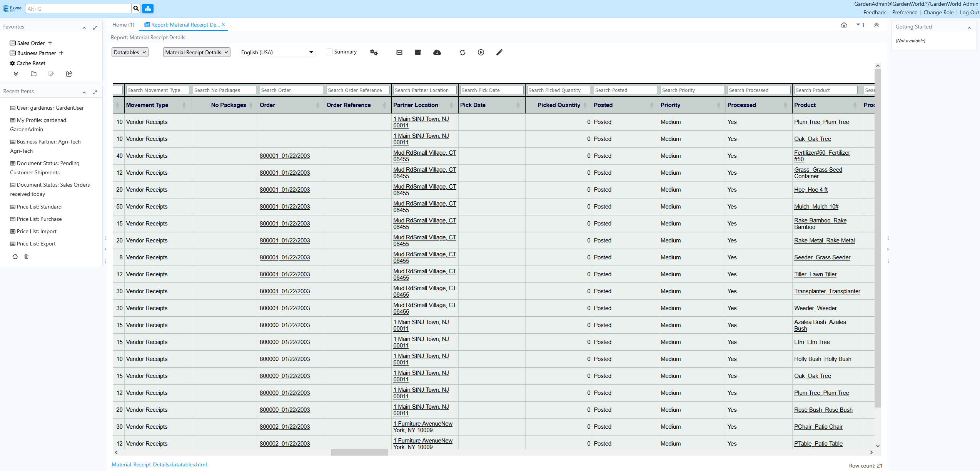Open the search magnifier in the top bar

[135, 8]
